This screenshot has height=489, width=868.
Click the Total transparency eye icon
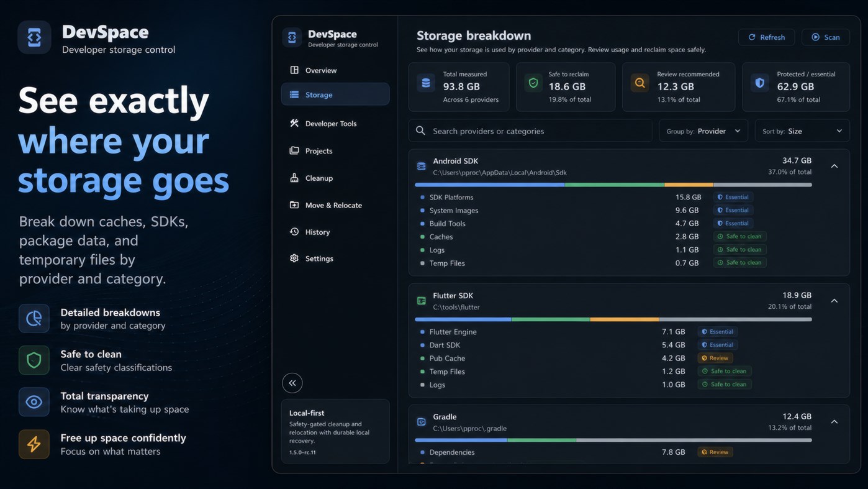(x=34, y=402)
